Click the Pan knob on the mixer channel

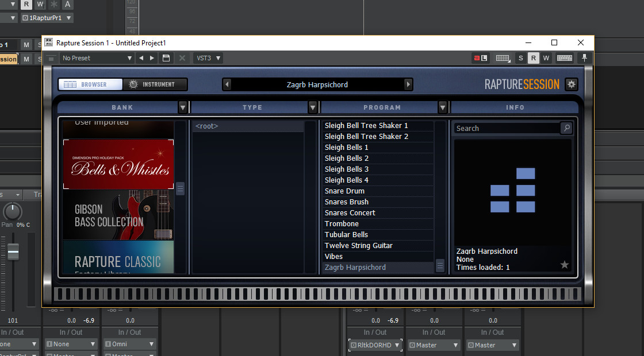tap(12, 211)
